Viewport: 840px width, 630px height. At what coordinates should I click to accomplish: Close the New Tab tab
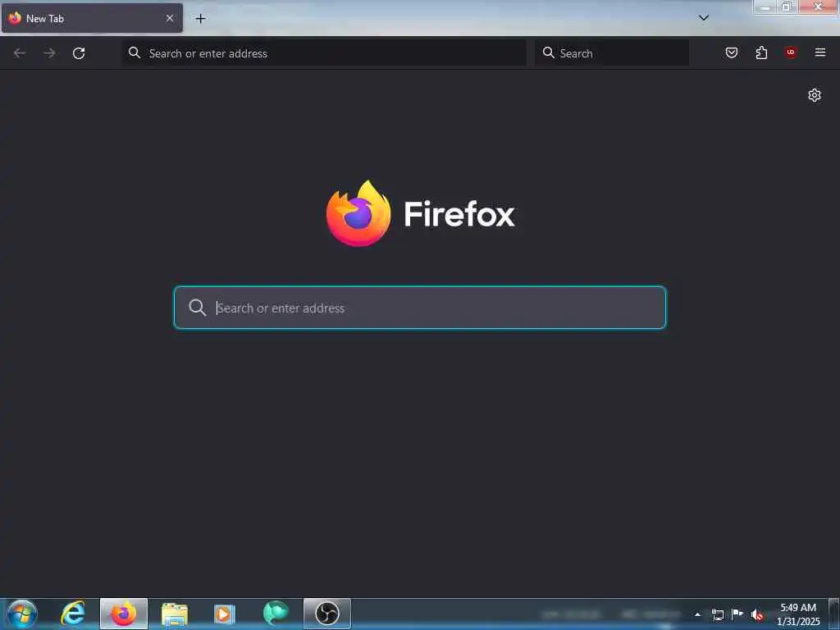(x=170, y=18)
